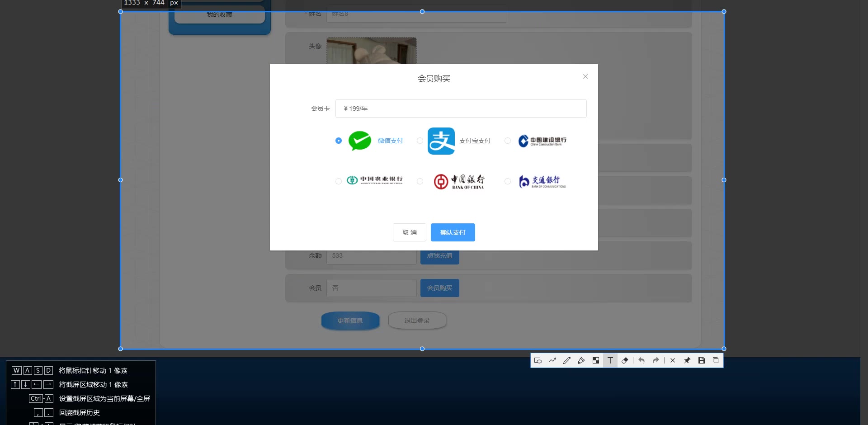This screenshot has height=425, width=868.
Task: Click the hint text 将鼠标指针移动 1 像素
Action: tap(93, 370)
